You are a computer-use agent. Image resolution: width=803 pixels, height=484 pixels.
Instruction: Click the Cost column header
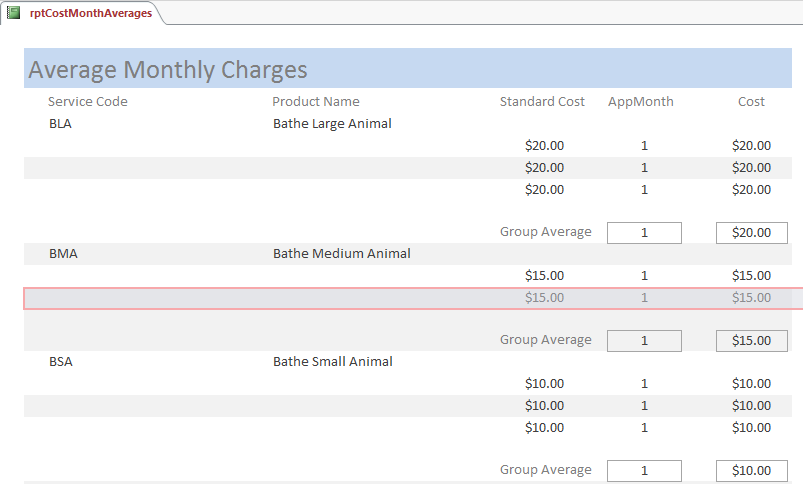coord(751,101)
